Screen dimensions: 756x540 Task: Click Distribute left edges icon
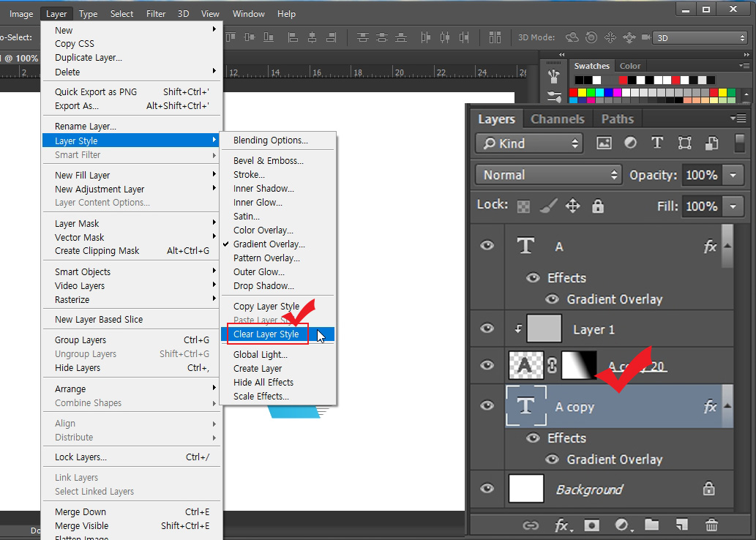click(425, 37)
